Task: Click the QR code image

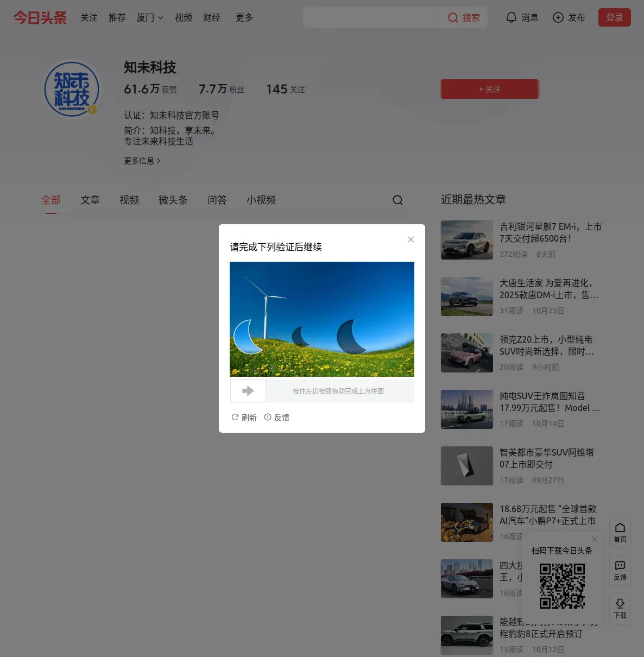Action: click(562, 586)
